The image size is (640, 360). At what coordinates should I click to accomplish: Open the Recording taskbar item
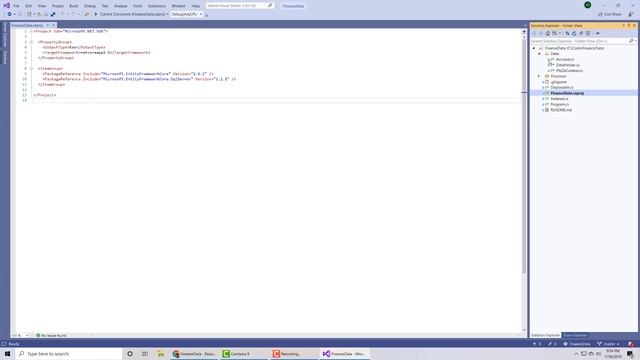pyautogui.click(x=293, y=354)
